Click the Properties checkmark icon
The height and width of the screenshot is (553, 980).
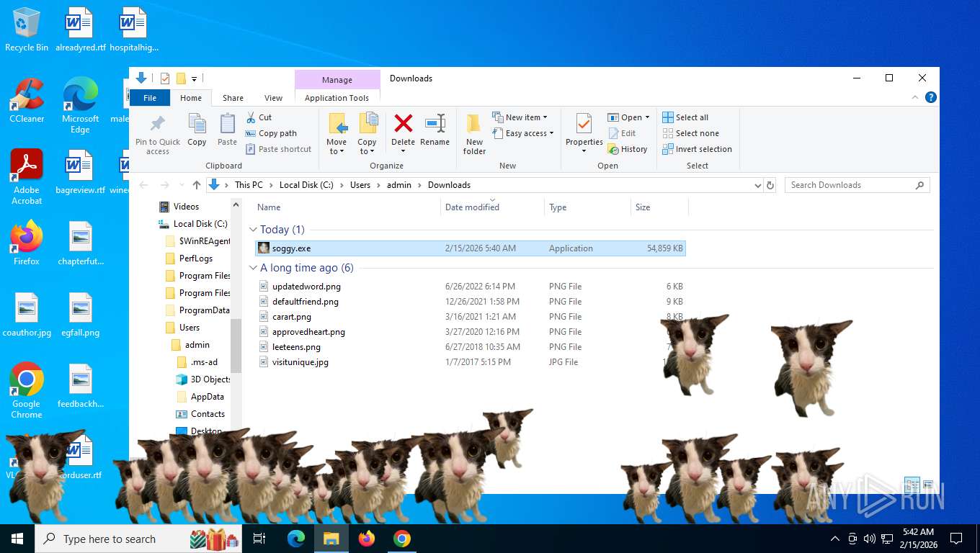584,124
